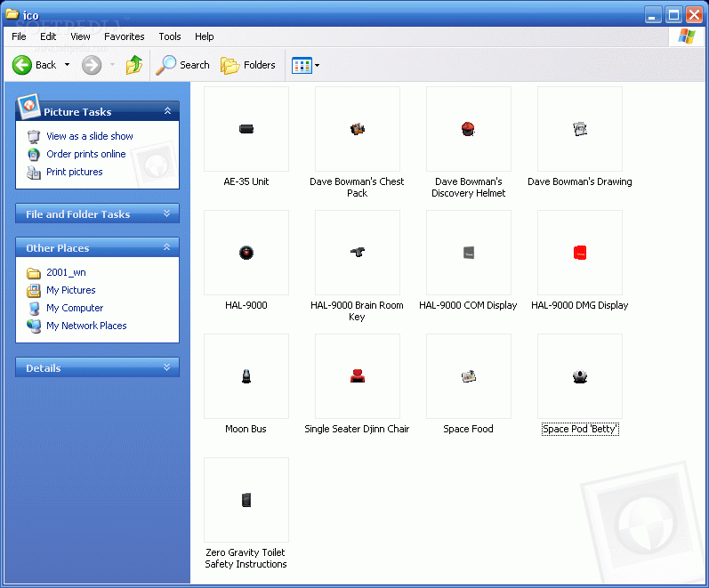Click Dave Bowman's Drawing file name

point(580,181)
